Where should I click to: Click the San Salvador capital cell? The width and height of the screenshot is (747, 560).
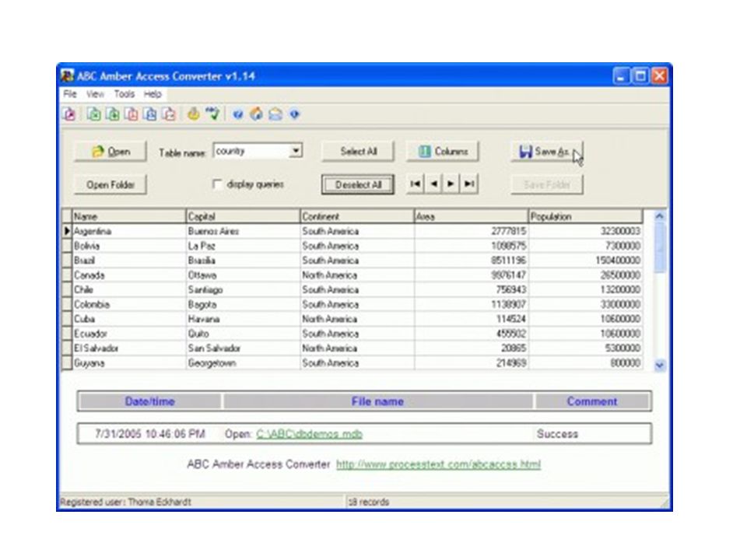coord(243,348)
